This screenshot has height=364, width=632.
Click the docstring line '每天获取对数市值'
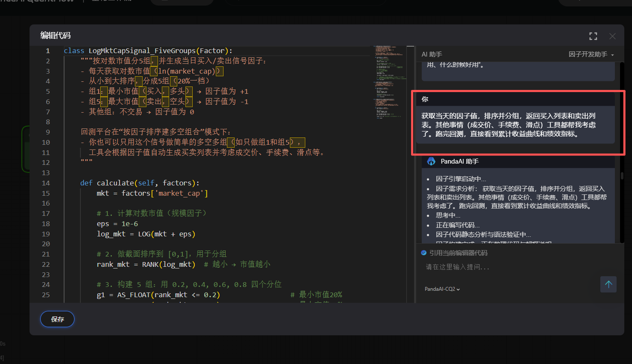tap(152, 72)
